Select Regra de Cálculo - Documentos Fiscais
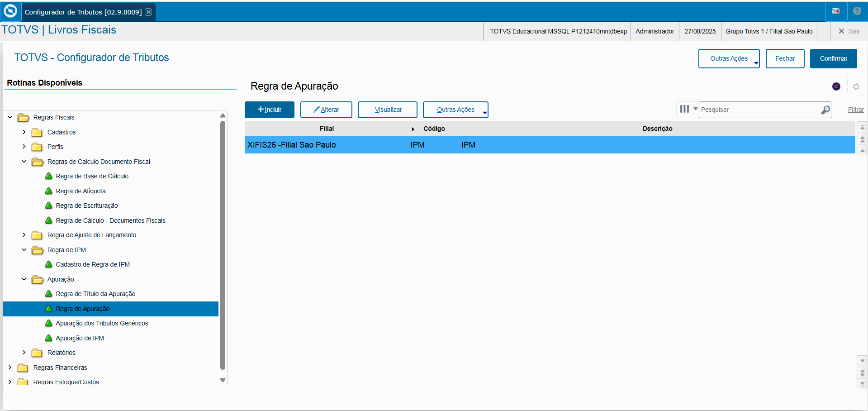 point(110,220)
